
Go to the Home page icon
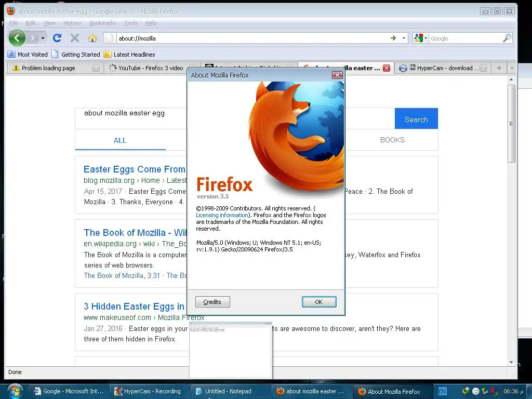[92, 38]
